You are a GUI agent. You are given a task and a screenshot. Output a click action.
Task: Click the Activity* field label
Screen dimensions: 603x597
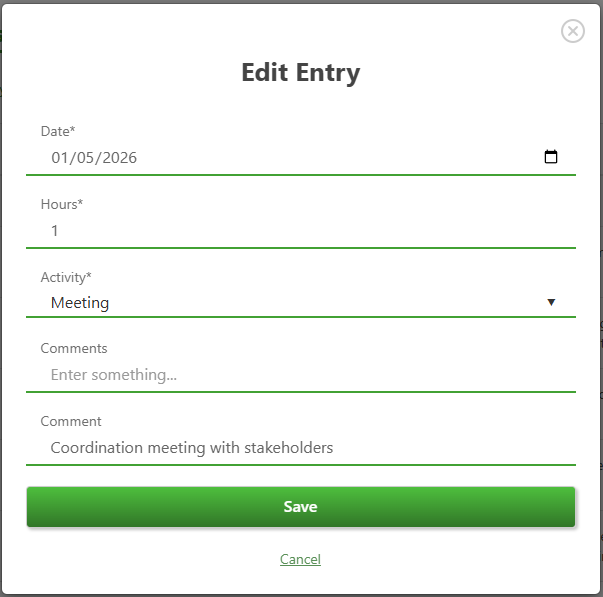65,277
